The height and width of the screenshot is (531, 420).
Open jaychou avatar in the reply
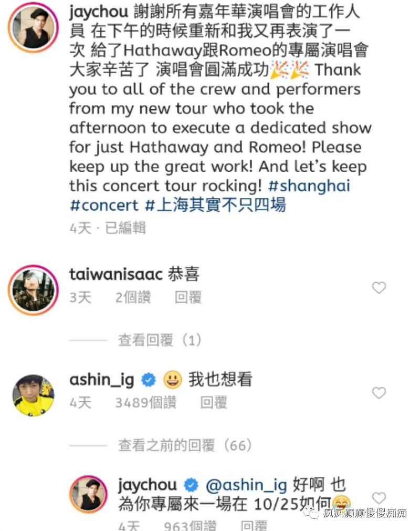coord(88,494)
